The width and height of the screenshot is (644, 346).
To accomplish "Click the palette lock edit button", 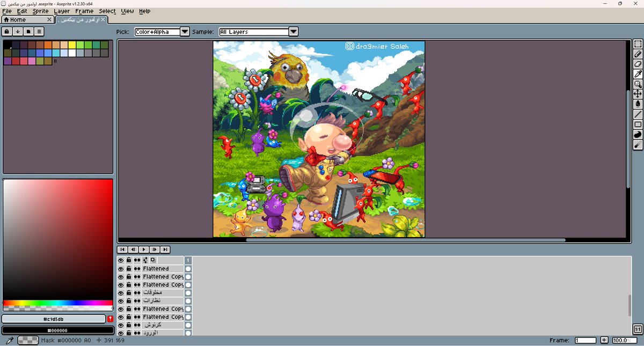I will 8,32.
